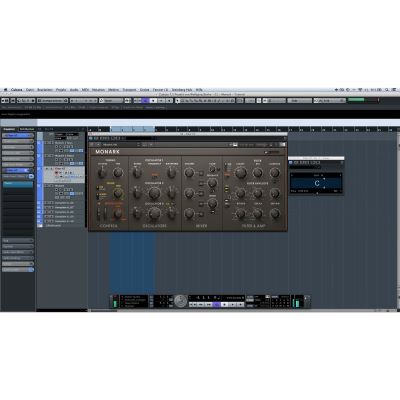400x400 pixels.
Task: Toggle the second oscillator's Mixer on/off switch
Action: tap(201, 193)
